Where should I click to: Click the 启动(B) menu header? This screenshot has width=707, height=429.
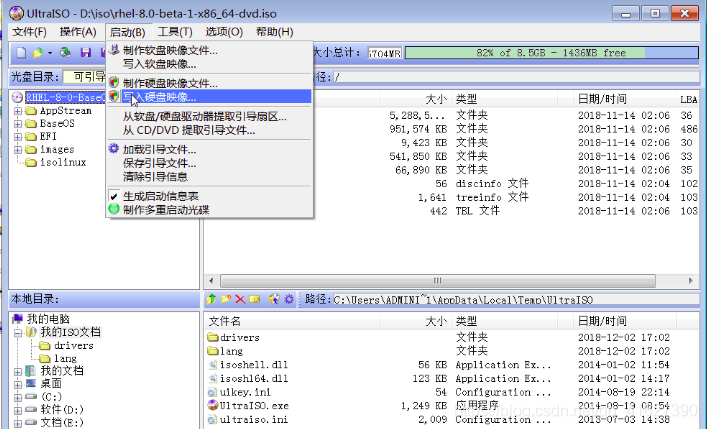[x=128, y=32]
